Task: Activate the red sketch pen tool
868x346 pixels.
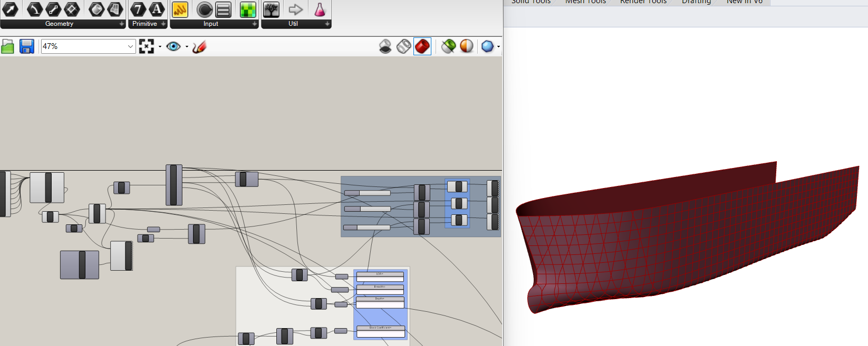Action: (x=199, y=47)
